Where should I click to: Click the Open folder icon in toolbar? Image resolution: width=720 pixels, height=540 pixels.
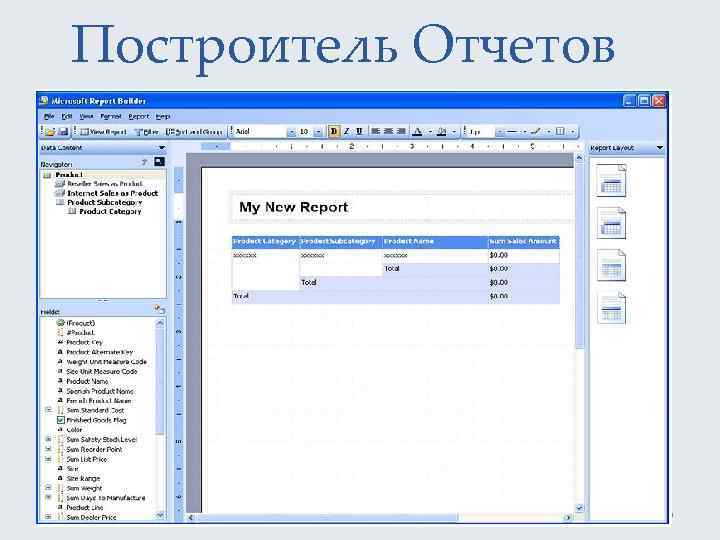pos(49,132)
